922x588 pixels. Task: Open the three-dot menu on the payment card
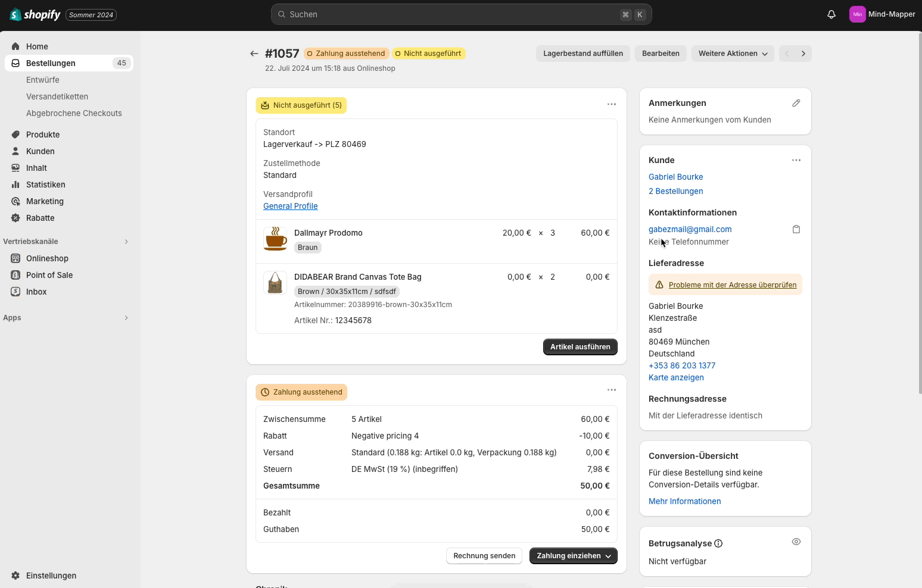pos(611,390)
